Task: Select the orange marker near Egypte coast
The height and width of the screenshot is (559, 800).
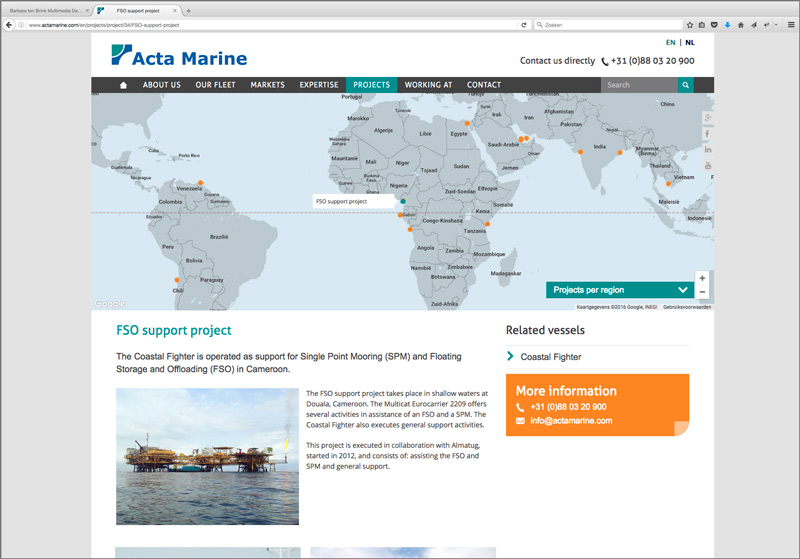Action: tap(467, 123)
